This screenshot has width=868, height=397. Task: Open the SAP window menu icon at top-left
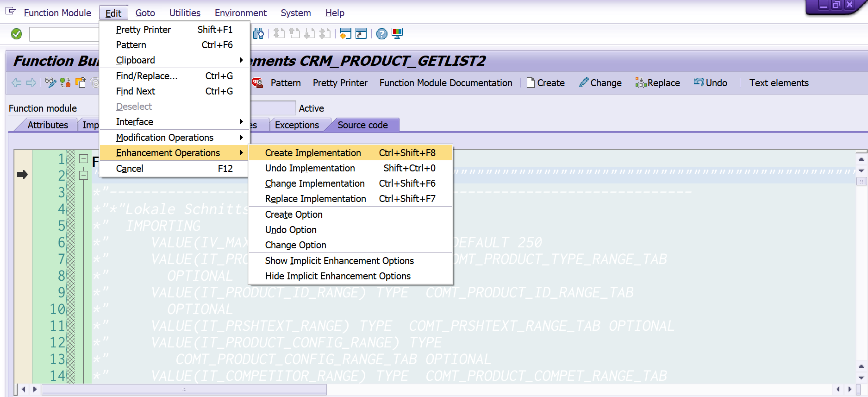pos(11,12)
